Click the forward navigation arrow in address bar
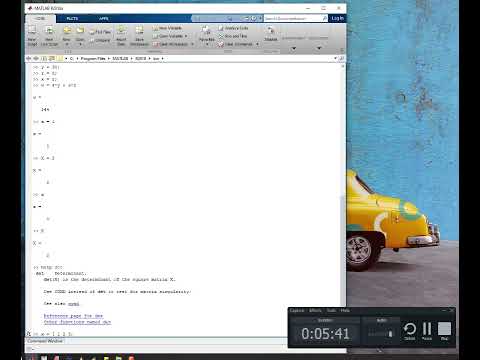480x360 pixels. (36, 59)
